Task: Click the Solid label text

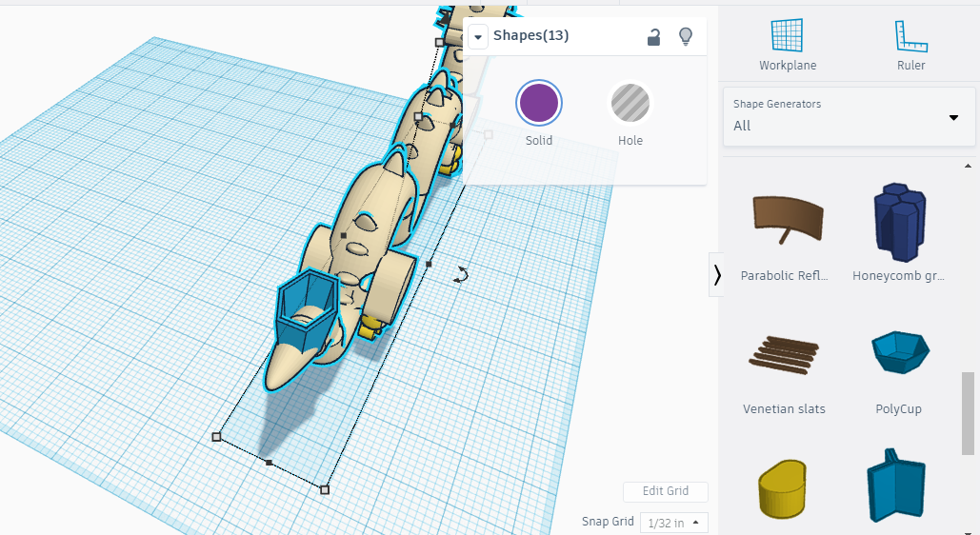Action: tap(539, 141)
